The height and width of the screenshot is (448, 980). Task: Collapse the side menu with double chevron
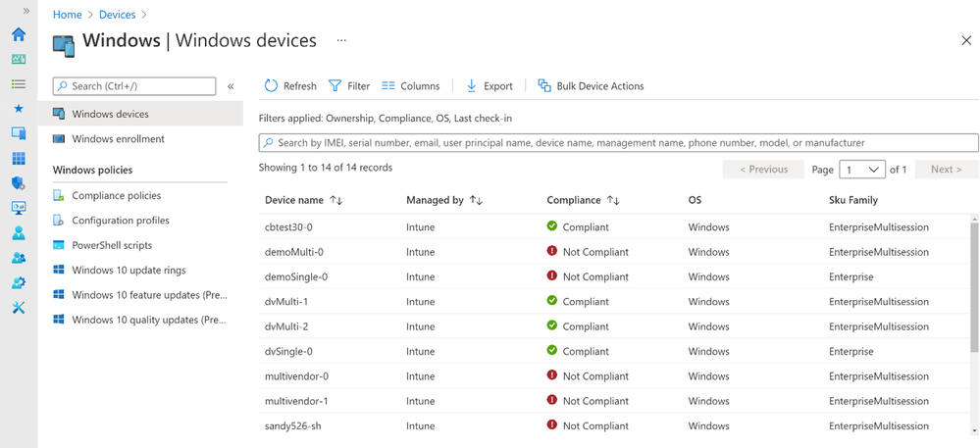[230, 86]
